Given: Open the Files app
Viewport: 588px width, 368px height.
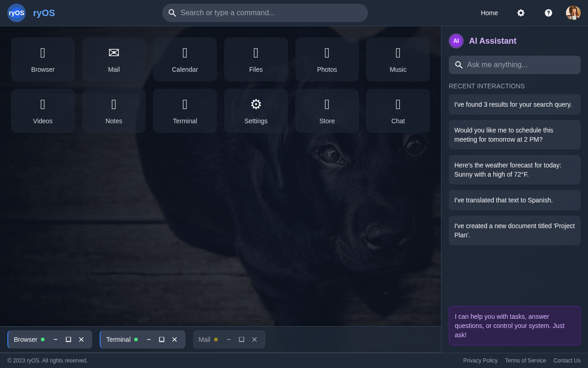Looking at the screenshot, I should [256, 59].
